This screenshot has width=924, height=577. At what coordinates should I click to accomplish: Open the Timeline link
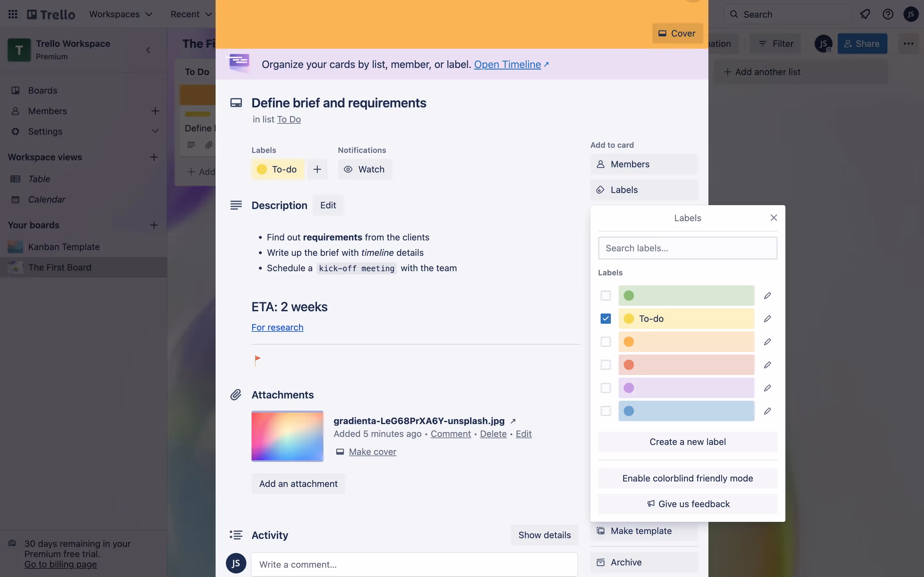507,64
